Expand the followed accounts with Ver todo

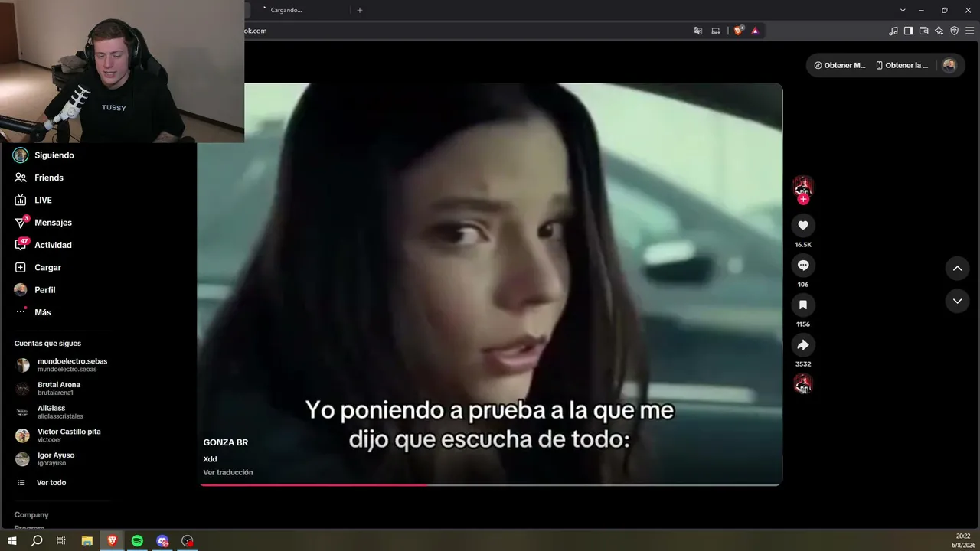(x=51, y=483)
